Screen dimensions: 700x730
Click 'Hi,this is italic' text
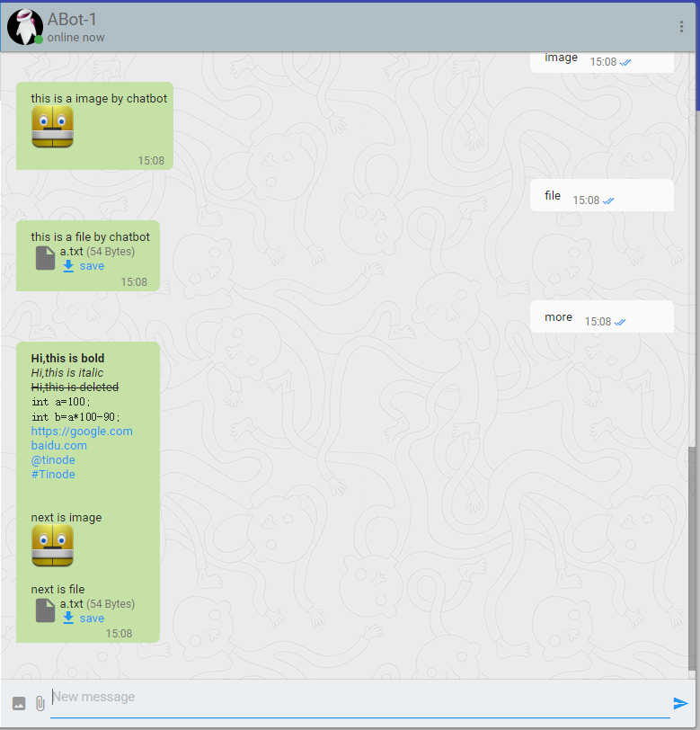click(67, 372)
